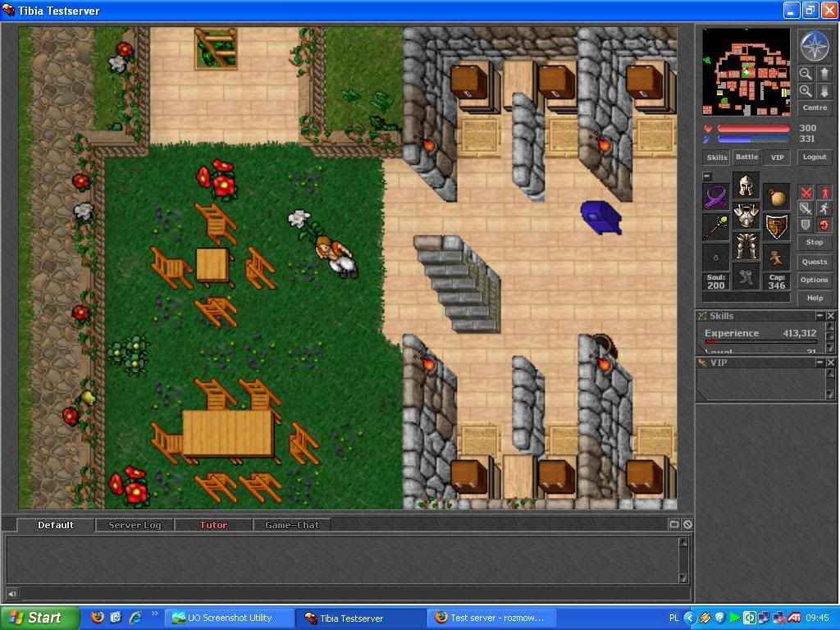Toggle chat speaking volume icon
840x630 pixels.
point(11,594)
